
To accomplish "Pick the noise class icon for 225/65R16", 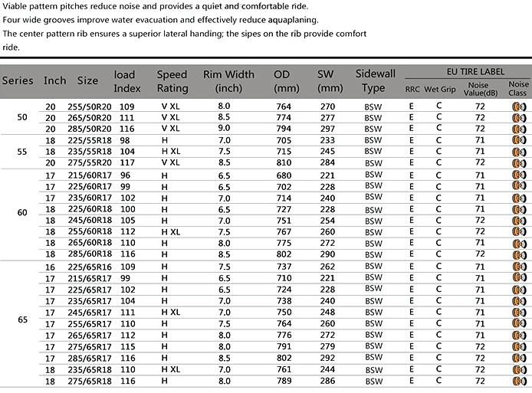I will pyautogui.click(x=519, y=266).
